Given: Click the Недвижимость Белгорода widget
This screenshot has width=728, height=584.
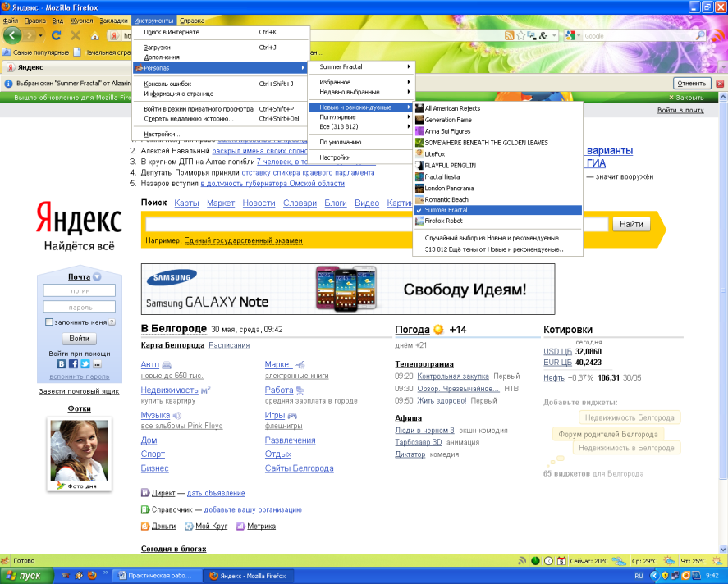Looking at the screenshot, I should click(630, 417).
